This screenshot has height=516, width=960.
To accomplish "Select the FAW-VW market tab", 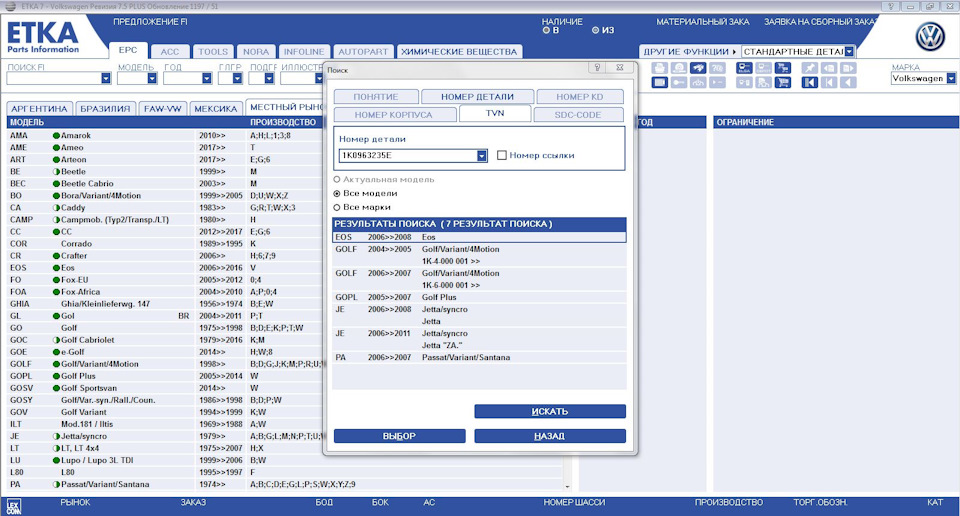I will [x=162, y=108].
